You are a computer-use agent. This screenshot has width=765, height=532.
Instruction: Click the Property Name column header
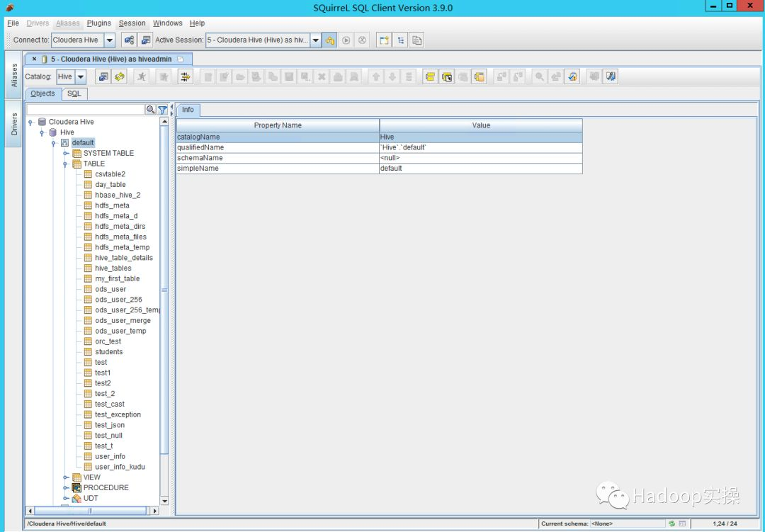click(278, 125)
